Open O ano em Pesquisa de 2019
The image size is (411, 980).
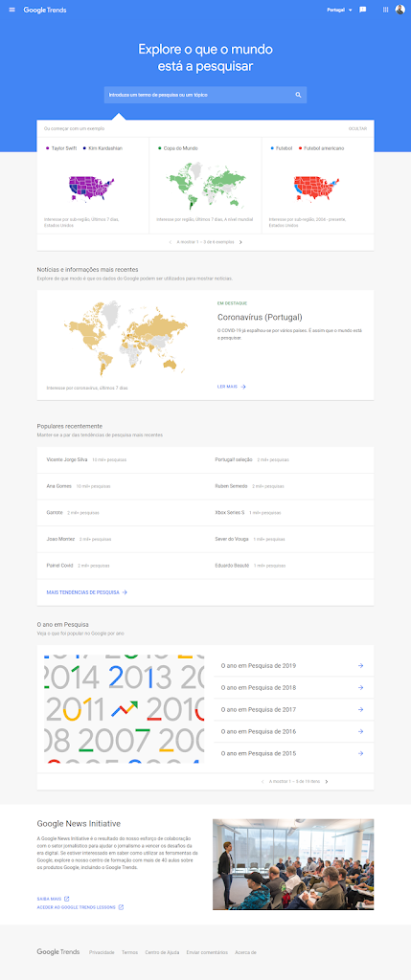293,666
